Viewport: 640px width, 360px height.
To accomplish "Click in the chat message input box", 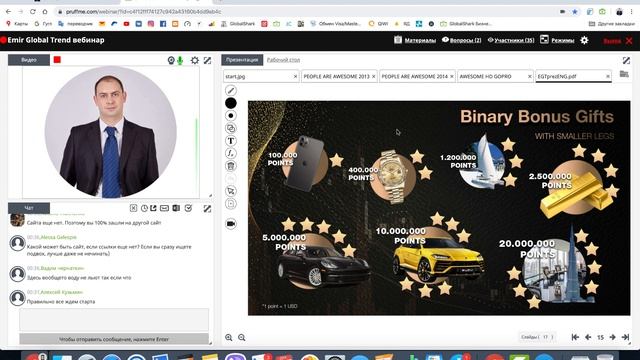I will [114, 319].
